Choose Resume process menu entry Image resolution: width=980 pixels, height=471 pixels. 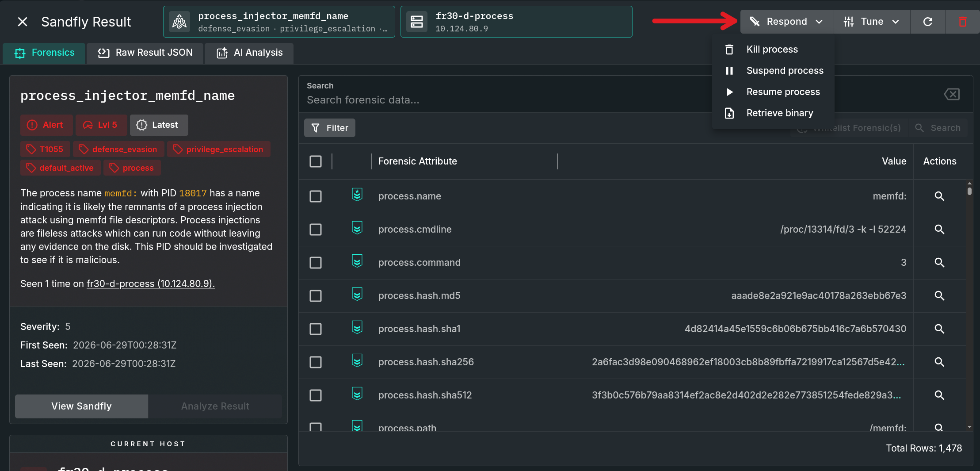pyautogui.click(x=773, y=92)
